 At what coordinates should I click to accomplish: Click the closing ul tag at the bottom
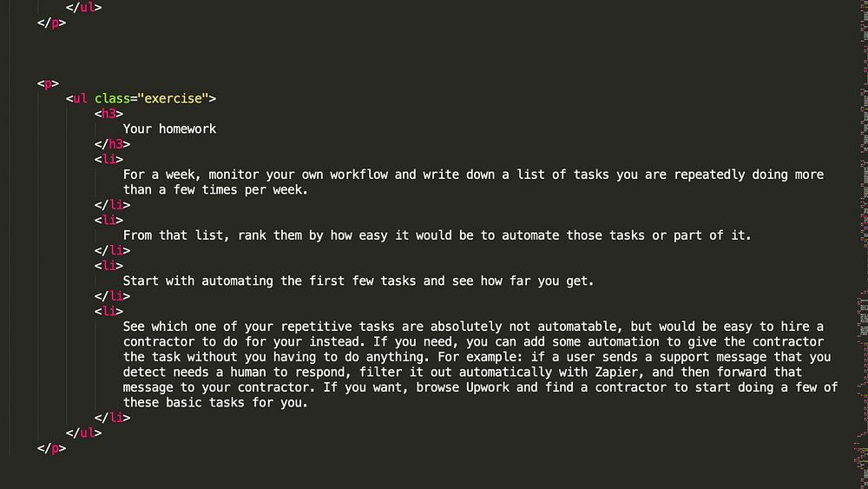[83, 433]
